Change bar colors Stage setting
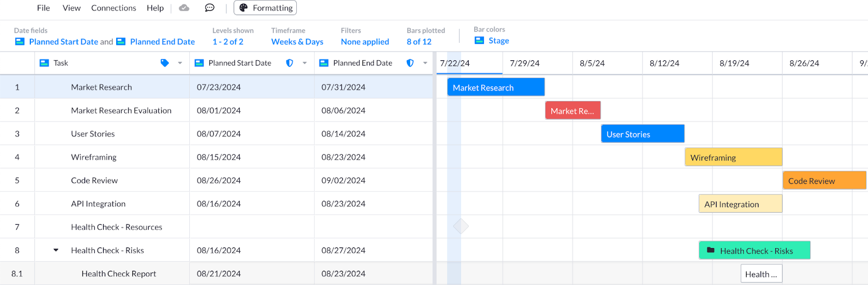868x285 pixels. 499,41
